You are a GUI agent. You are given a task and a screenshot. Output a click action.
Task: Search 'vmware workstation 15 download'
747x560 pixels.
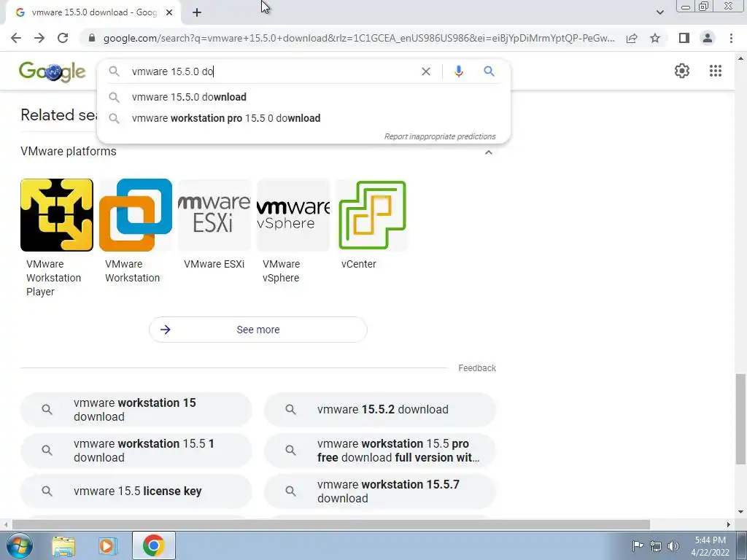136,410
